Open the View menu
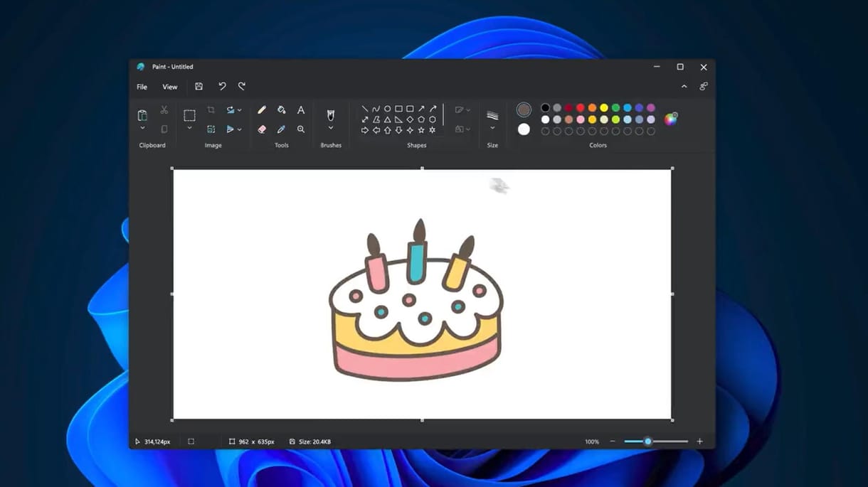868x487 pixels. (x=170, y=87)
